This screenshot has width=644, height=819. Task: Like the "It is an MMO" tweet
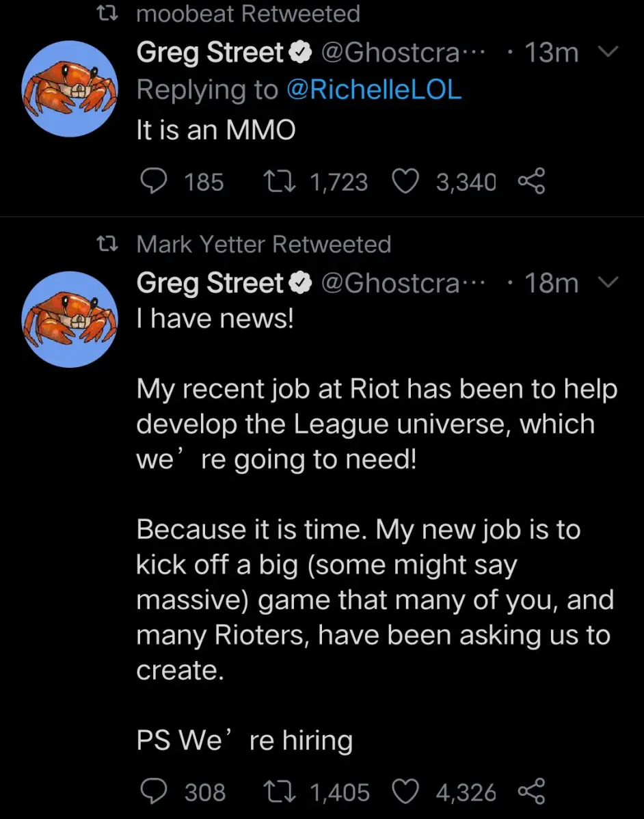point(405,182)
